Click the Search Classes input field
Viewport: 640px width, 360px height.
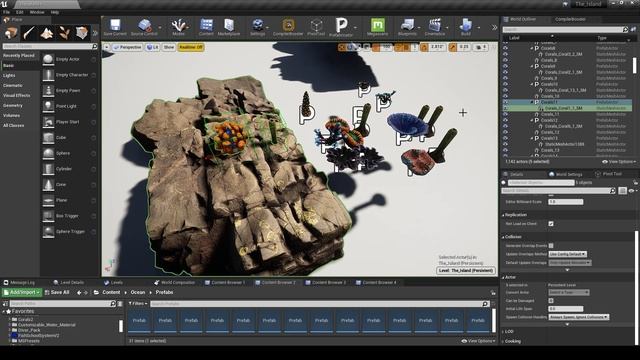pos(50,47)
